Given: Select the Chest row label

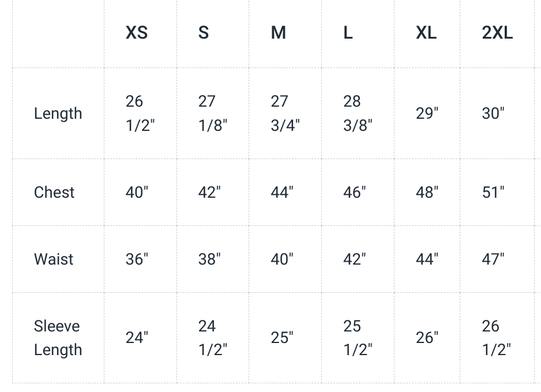Looking at the screenshot, I should click(54, 192).
